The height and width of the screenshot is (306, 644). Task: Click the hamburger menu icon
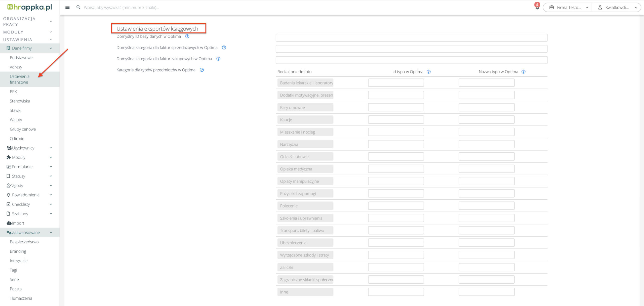pos(67,7)
